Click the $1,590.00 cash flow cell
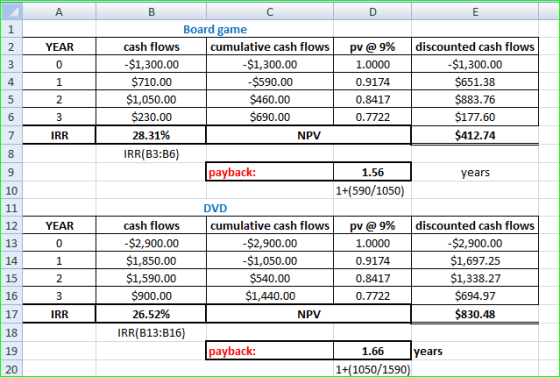The height and width of the screenshot is (377, 560). [151, 278]
